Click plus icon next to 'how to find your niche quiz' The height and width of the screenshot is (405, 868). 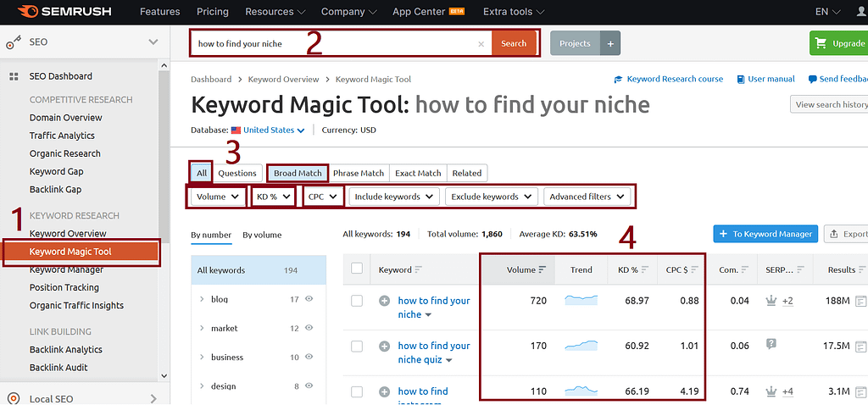[384, 347]
